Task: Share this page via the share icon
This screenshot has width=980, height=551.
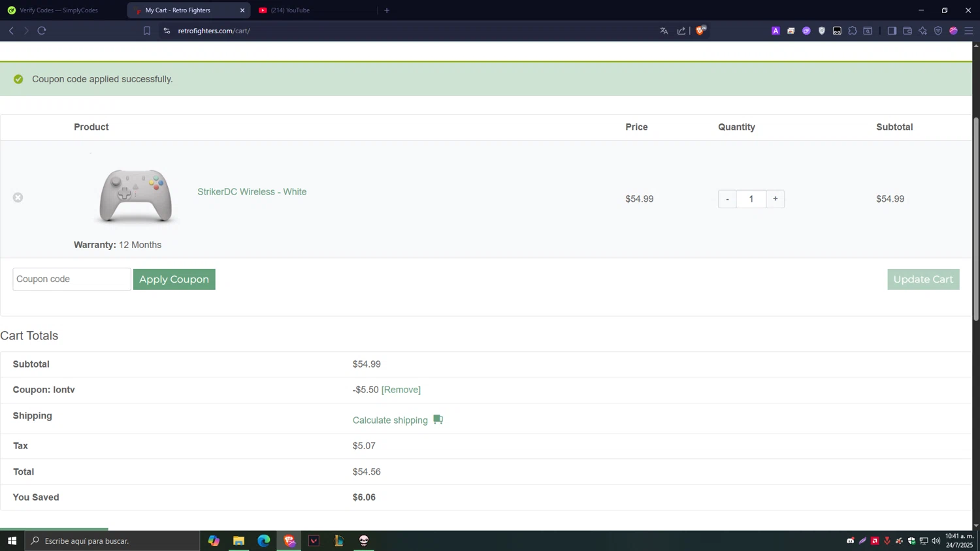Action: (681, 31)
